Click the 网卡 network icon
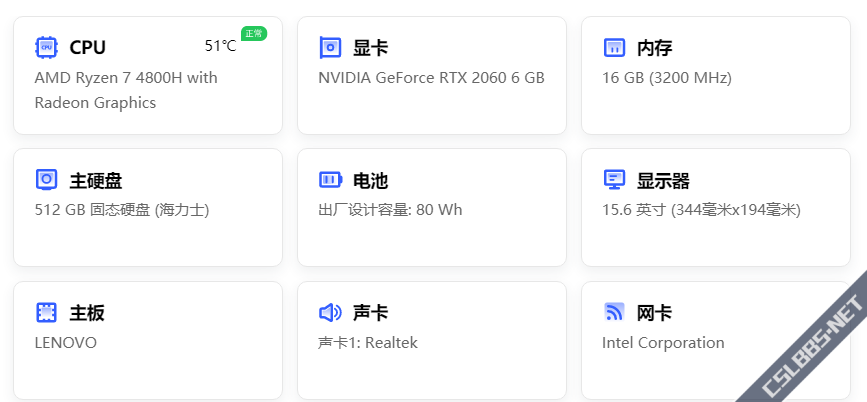The height and width of the screenshot is (402, 867). [614, 312]
